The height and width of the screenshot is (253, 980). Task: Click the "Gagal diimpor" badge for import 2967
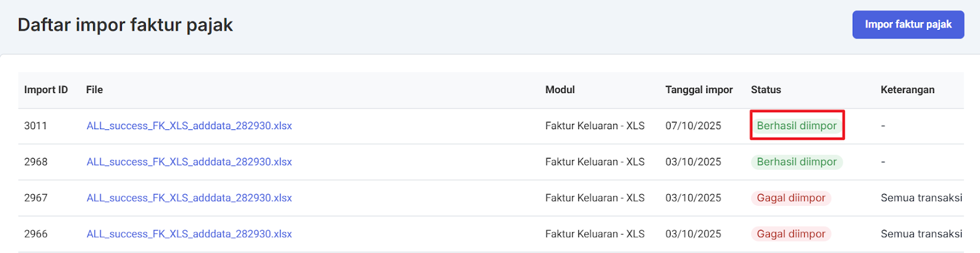791,198
